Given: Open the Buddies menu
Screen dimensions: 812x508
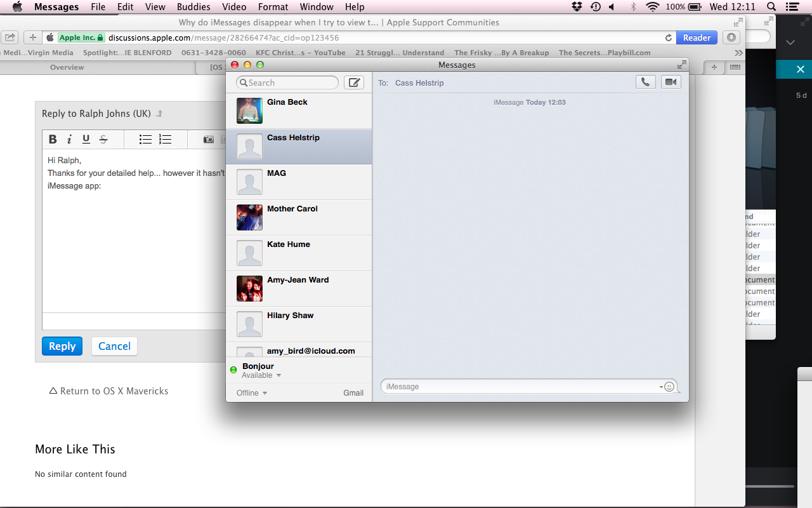Looking at the screenshot, I should pos(193,7).
